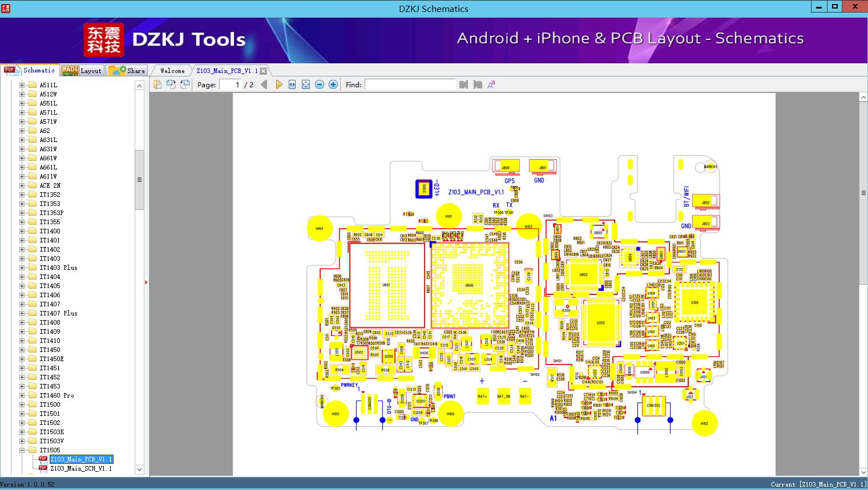This screenshot has height=490, width=868.
Task: Click the IT1505 folder icon
Action: (33, 450)
